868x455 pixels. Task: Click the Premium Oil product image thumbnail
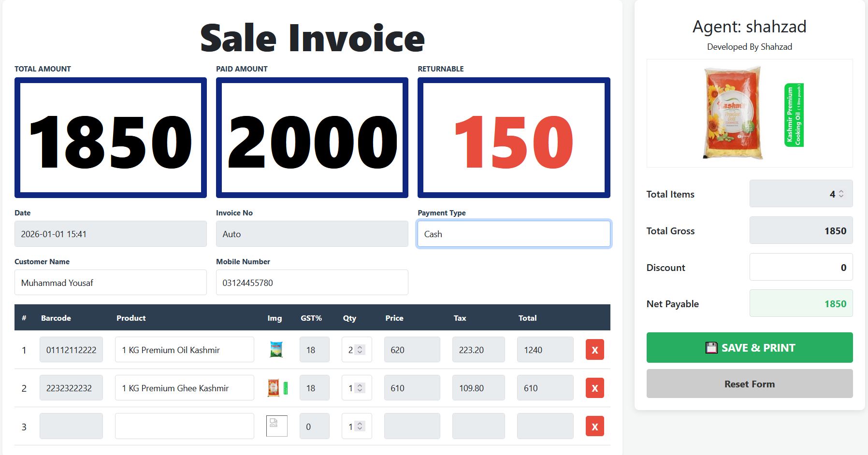coord(275,350)
